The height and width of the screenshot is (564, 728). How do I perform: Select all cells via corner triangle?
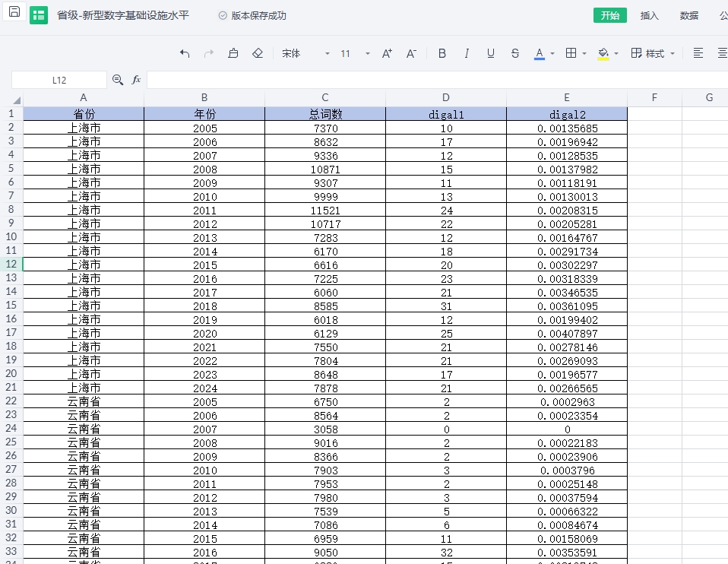pyautogui.click(x=17, y=100)
